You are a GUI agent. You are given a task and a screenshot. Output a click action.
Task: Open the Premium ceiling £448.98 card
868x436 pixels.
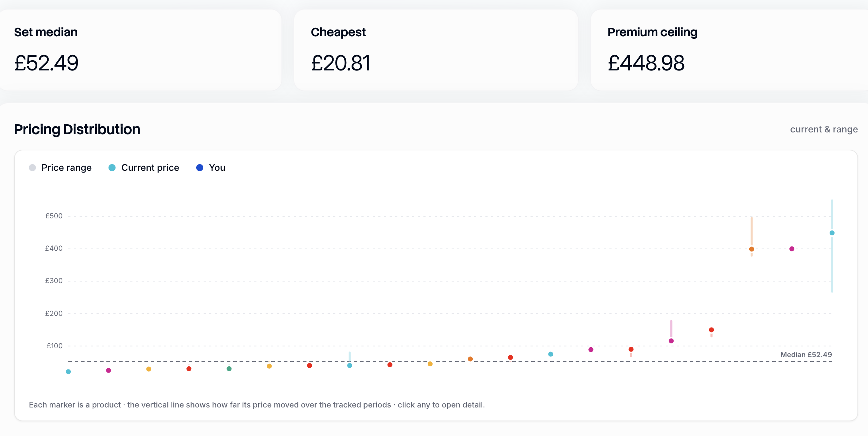point(729,50)
